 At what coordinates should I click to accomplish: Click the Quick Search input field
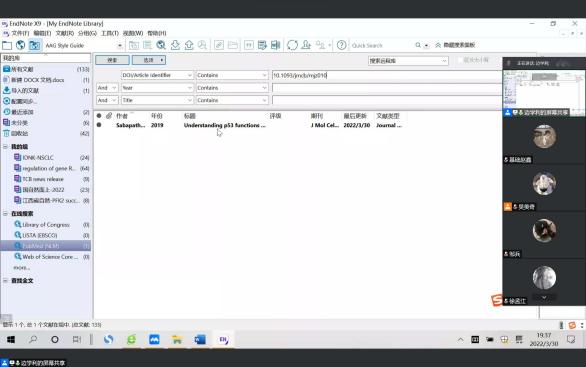click(381, 45)
